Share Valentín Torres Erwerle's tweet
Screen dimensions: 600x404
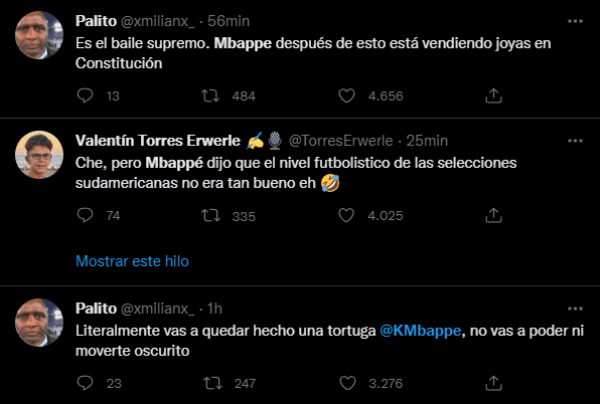[x=493, y=215]
